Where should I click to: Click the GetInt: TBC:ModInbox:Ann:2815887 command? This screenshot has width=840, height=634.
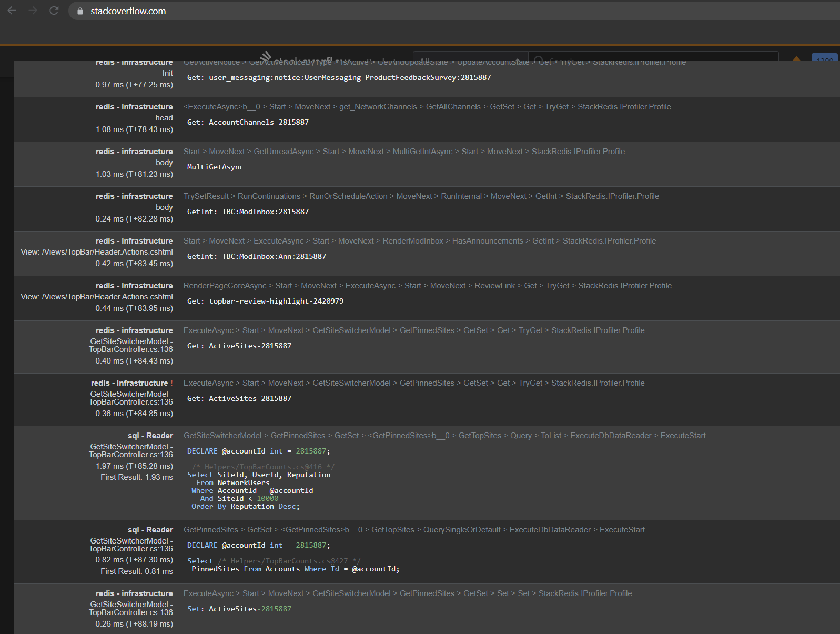tap(257, 256)
